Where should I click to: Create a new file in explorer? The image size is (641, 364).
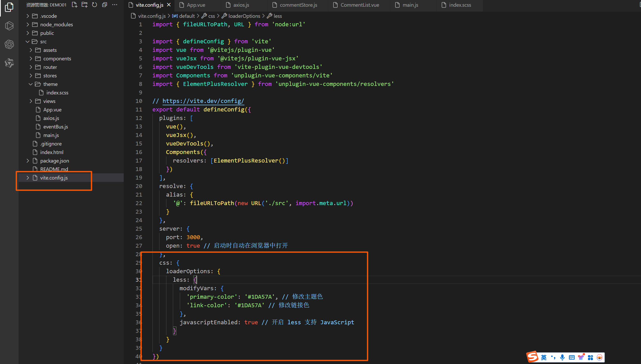(x=75, y=5)
